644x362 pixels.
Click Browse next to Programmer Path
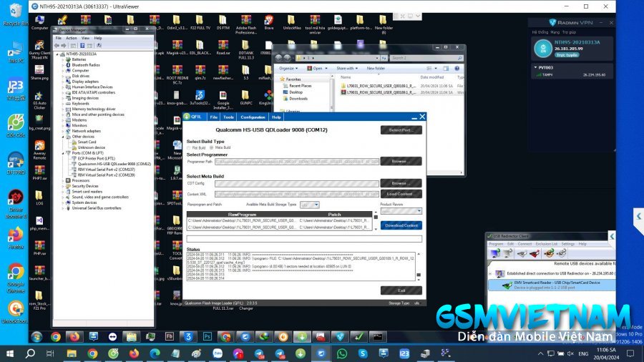[401, 161]
